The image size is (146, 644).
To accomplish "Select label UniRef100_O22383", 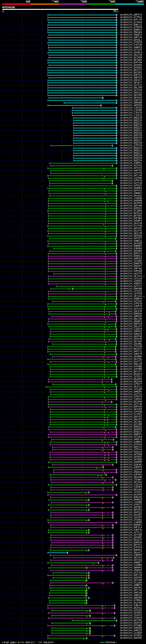I will [x=131, y=437].
